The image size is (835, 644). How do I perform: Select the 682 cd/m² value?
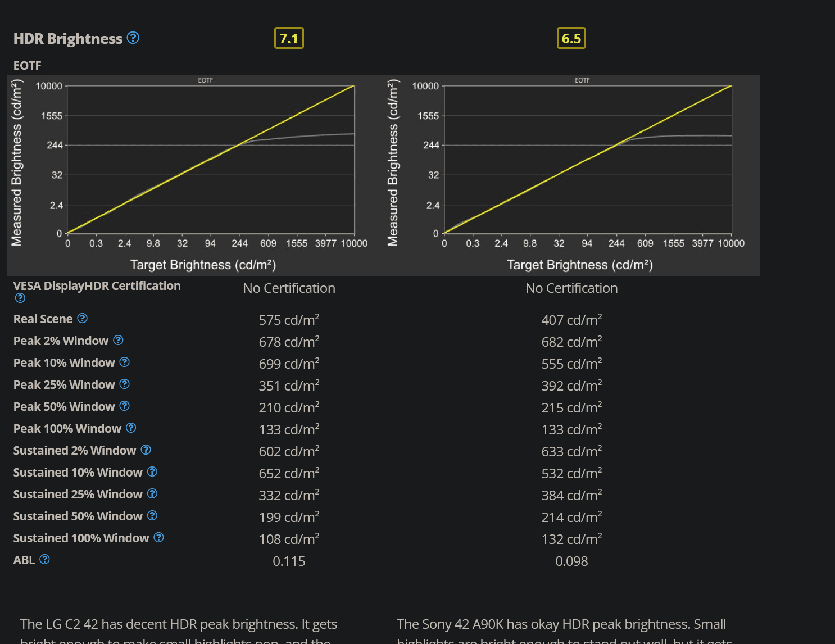point(571,342)
